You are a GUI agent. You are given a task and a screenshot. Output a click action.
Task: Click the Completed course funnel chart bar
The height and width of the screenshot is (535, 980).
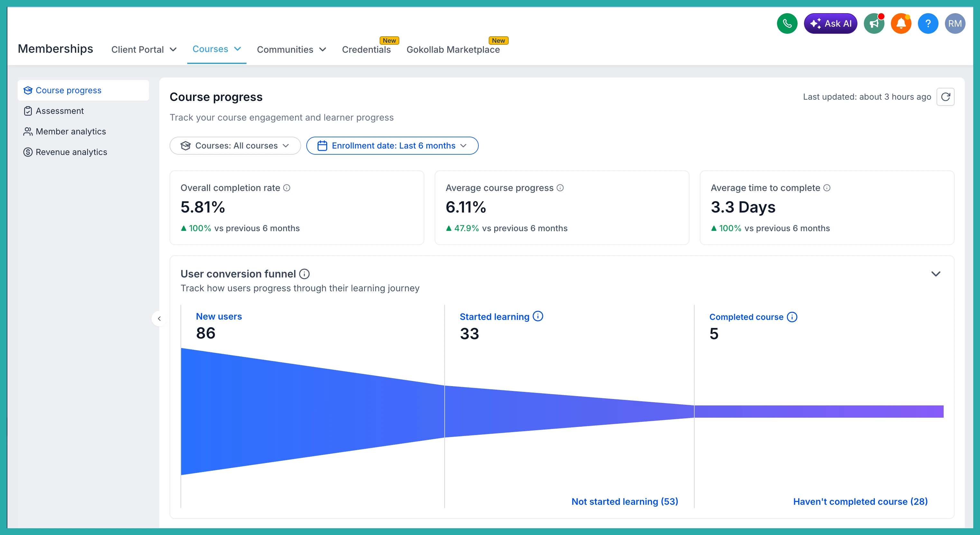coord(819,412)
